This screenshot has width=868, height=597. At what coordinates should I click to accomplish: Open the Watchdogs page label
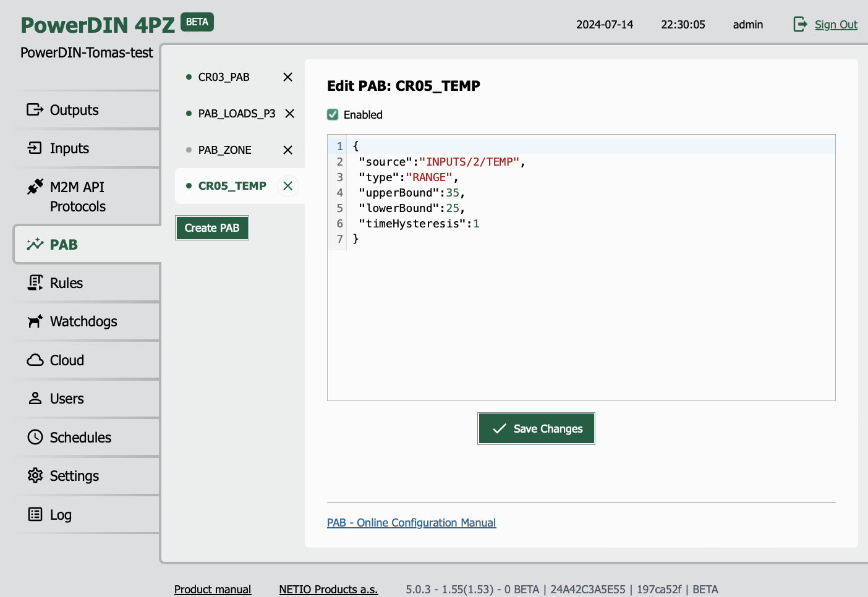[x=83, y=321]
